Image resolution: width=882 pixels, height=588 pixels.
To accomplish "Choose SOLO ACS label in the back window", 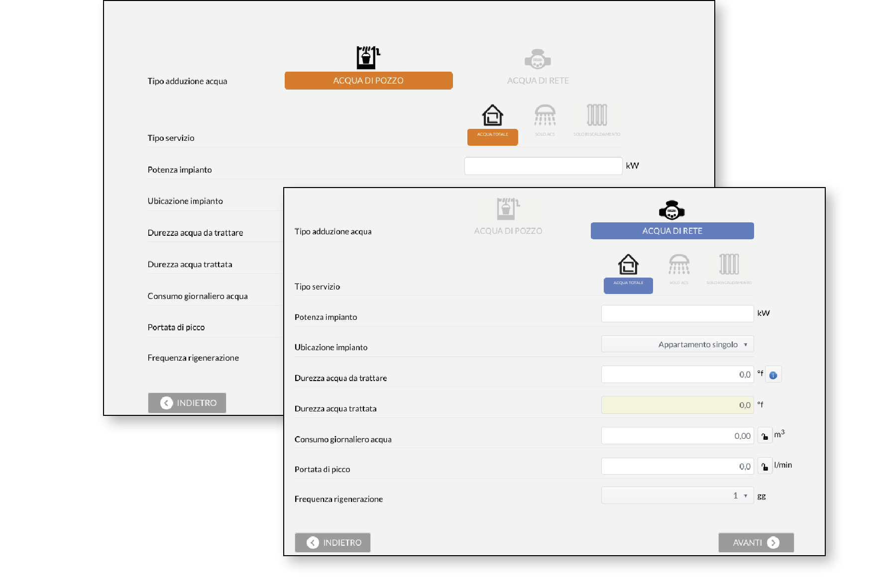I will [545, 134].
